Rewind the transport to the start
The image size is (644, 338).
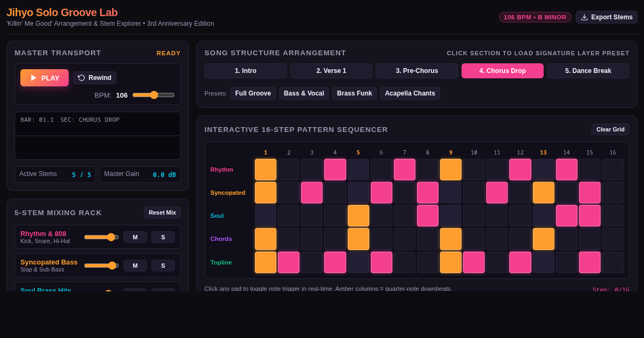94,78
